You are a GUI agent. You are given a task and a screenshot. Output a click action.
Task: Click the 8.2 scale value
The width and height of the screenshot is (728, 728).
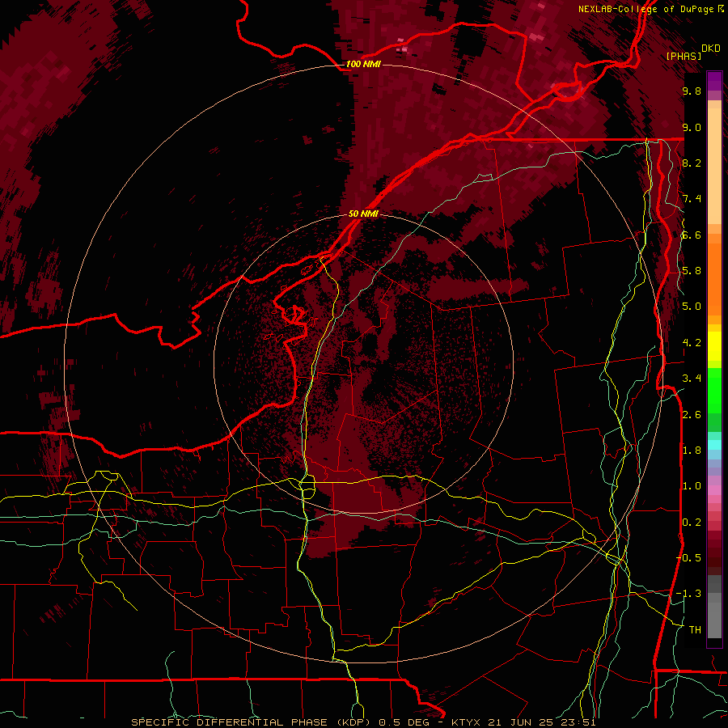coord(692,163)
